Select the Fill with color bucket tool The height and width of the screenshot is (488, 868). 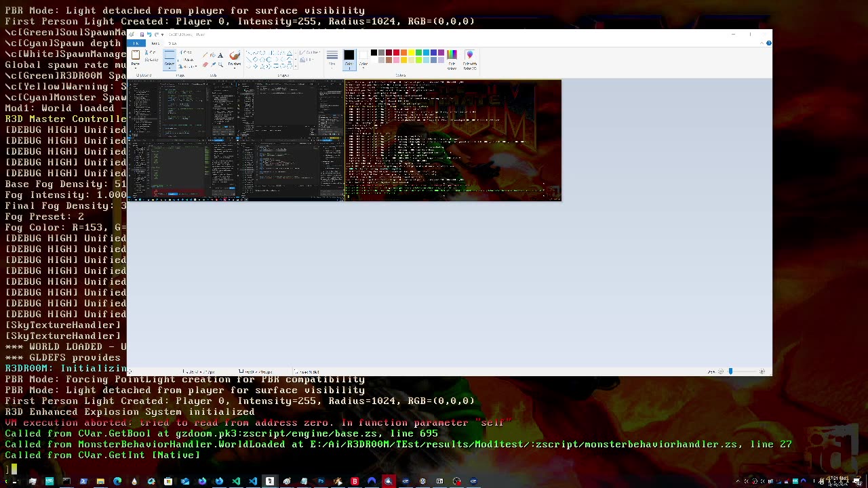[x=213, y=55]
